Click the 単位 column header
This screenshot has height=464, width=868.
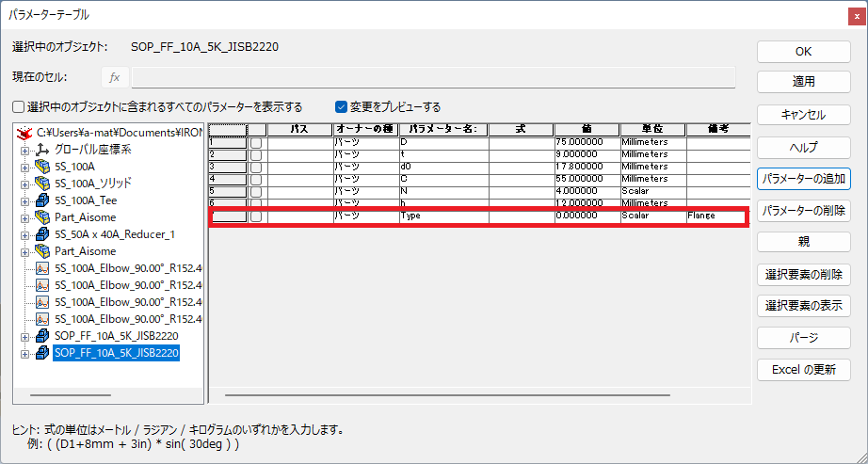click(652, 129)
